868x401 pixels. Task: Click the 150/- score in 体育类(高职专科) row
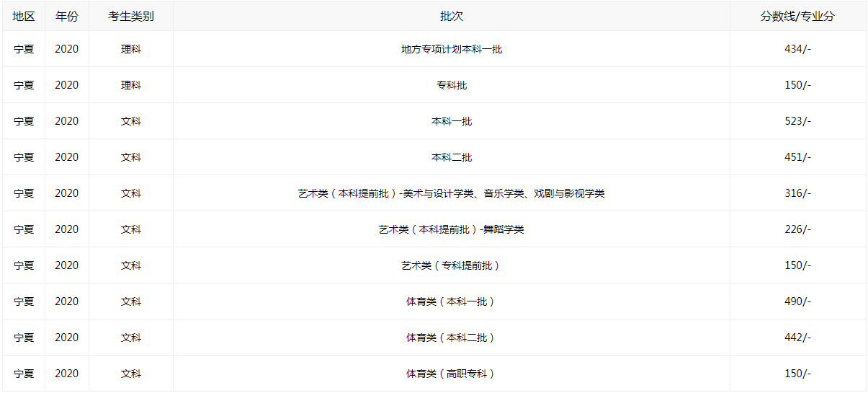click(797, 374)
